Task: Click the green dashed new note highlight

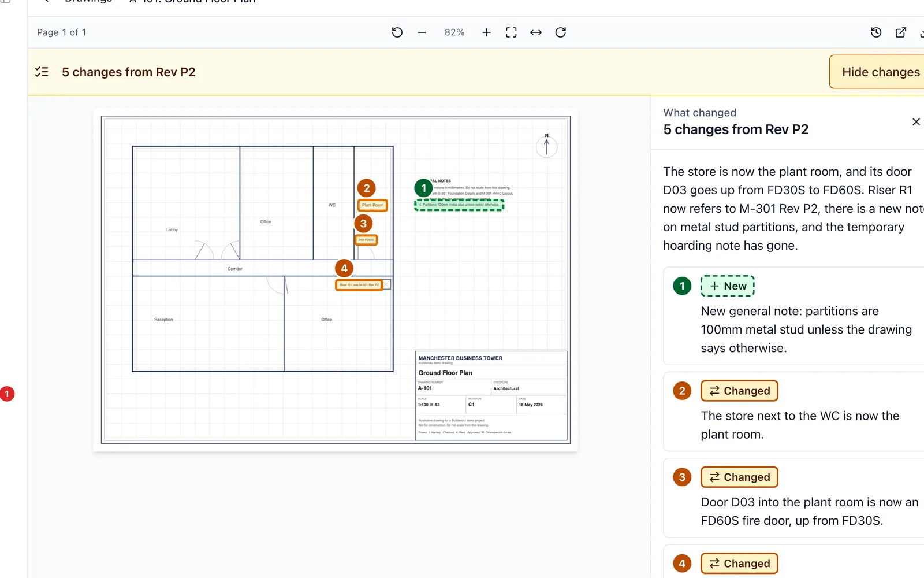Action: point(459,205)
